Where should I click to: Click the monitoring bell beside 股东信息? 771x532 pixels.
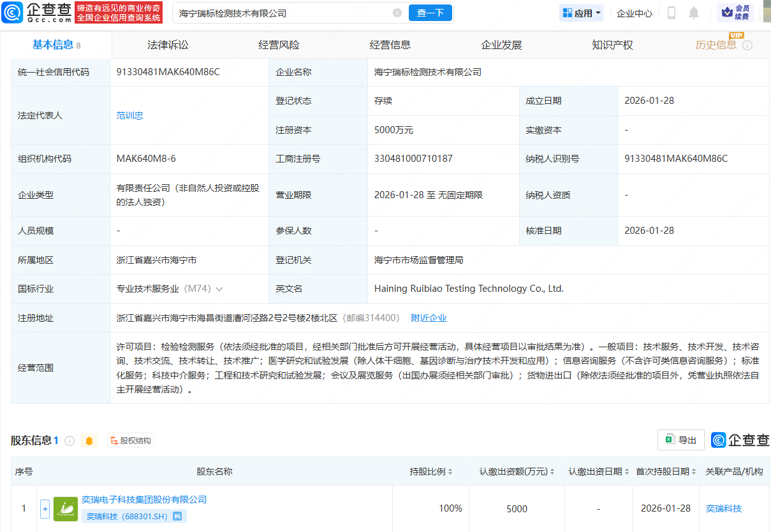tap(89, 440)
